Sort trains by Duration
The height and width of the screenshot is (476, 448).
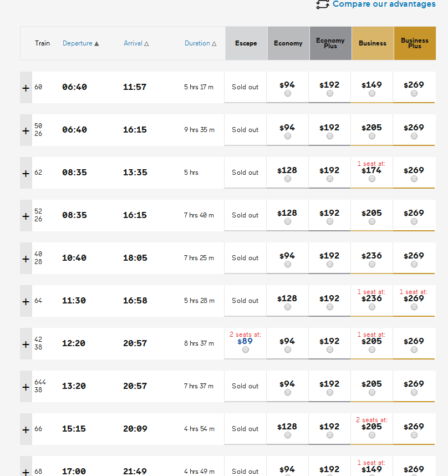click(x=200, y=43)
